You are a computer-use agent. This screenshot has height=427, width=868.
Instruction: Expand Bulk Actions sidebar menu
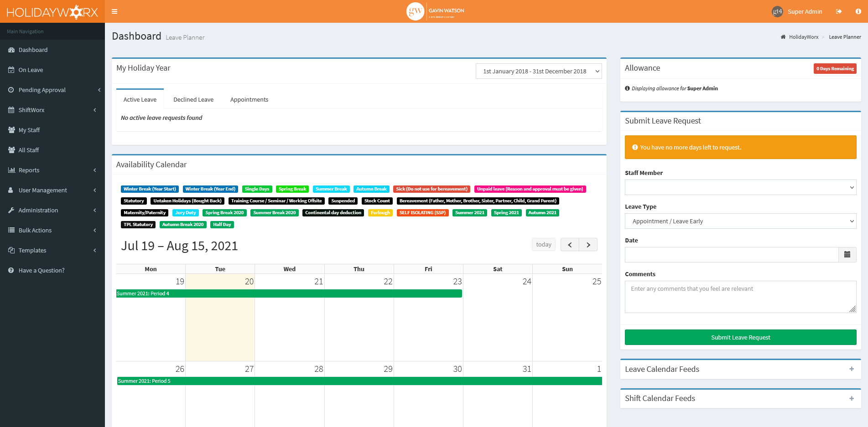[52, 230]
